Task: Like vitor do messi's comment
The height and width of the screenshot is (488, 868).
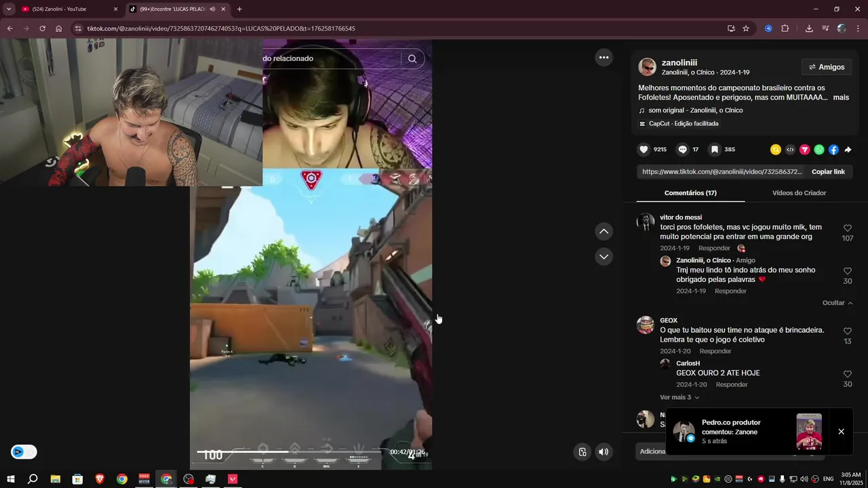Action: pyautogui.click(x=848, y=228)
